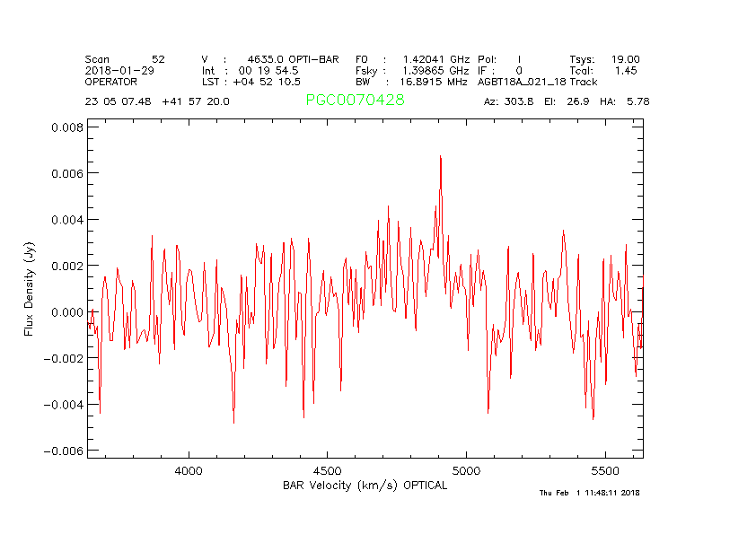The height and width of the screenshot is (534, 756).
Task: Select the plot timestamp Thu Feb 1 11:48:11 2018
Action: [589, 493]
